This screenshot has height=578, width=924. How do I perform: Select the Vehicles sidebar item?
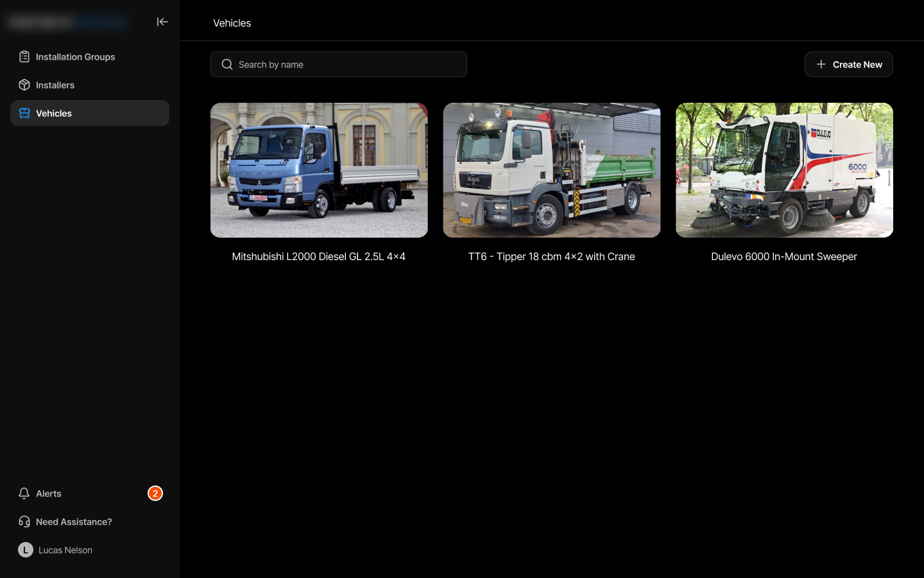[x=90, y=113]
